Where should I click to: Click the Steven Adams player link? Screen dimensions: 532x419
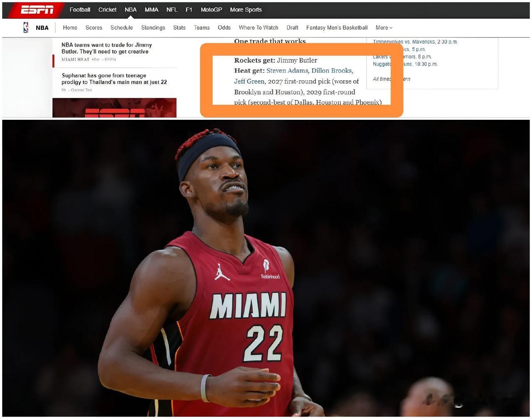tap(287, 71)
